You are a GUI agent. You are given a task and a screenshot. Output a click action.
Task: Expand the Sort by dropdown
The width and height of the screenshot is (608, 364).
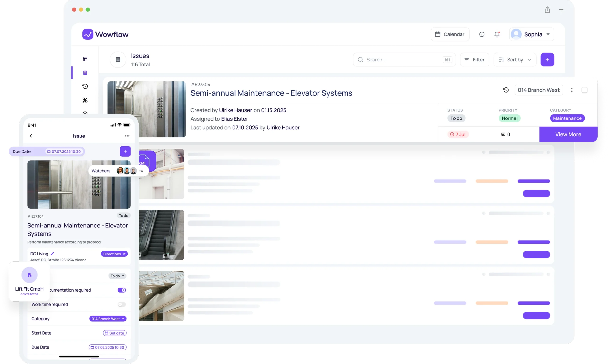point(515,60)
